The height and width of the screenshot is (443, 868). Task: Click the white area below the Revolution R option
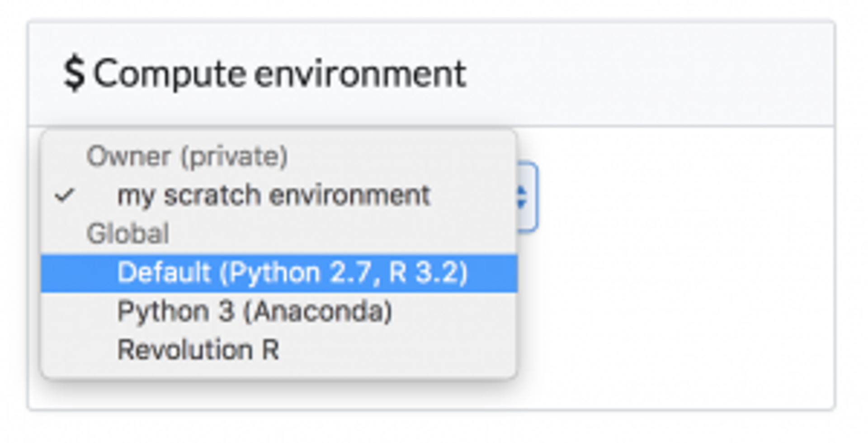click(x=271, y=394)
